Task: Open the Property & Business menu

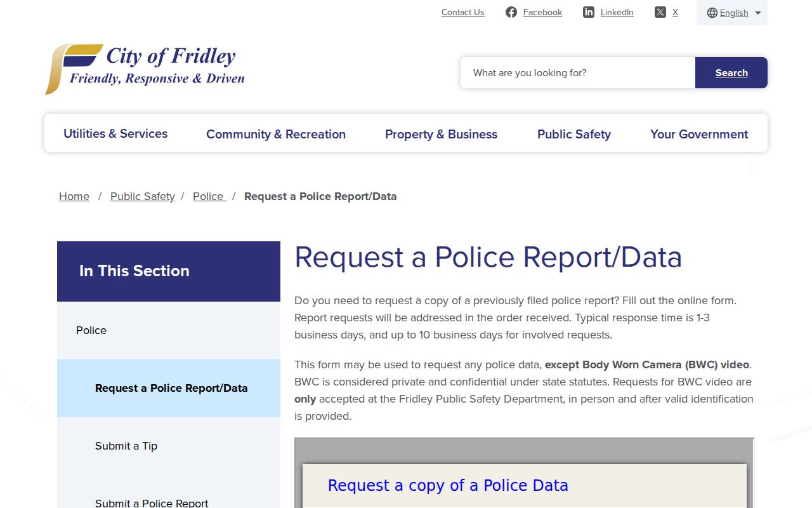Action: point(441,134)
